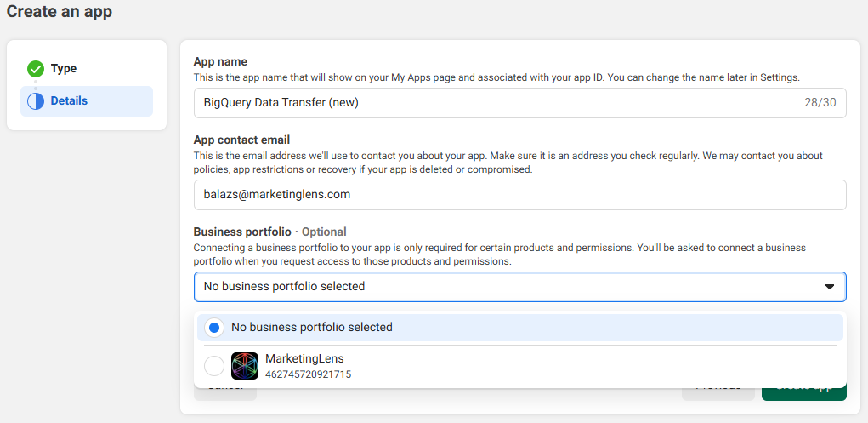
Task: Choose 'No business portfolio selected' option text
Action: click(x=312, y=328)
